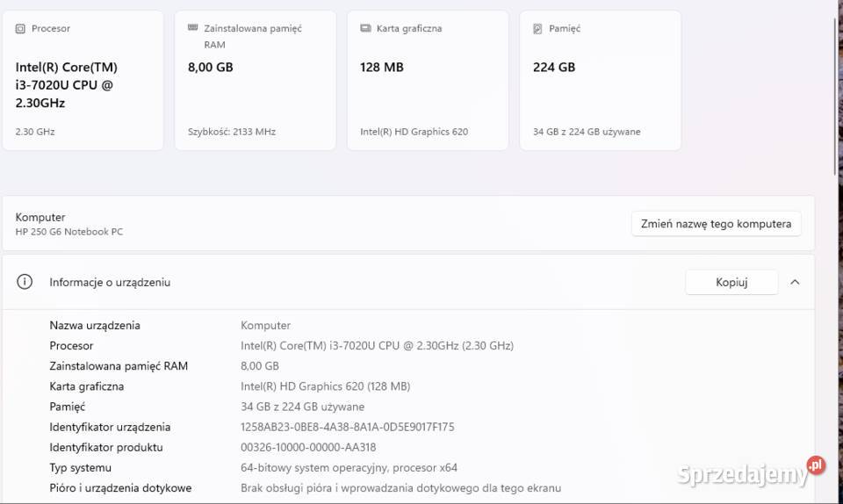The width and height of the screenshot is (843, 504).
Task: Select the 64-bitowy system operacyjny value
Action: coord(349,467)
